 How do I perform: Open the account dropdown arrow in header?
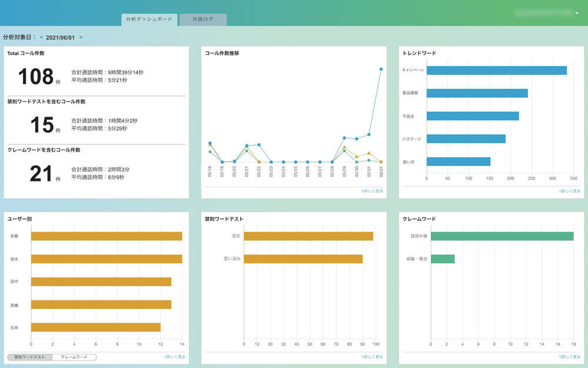(577, 13)
